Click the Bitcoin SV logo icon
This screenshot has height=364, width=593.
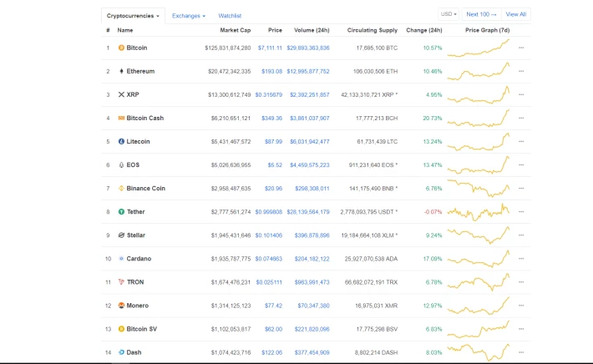[121, 329]
